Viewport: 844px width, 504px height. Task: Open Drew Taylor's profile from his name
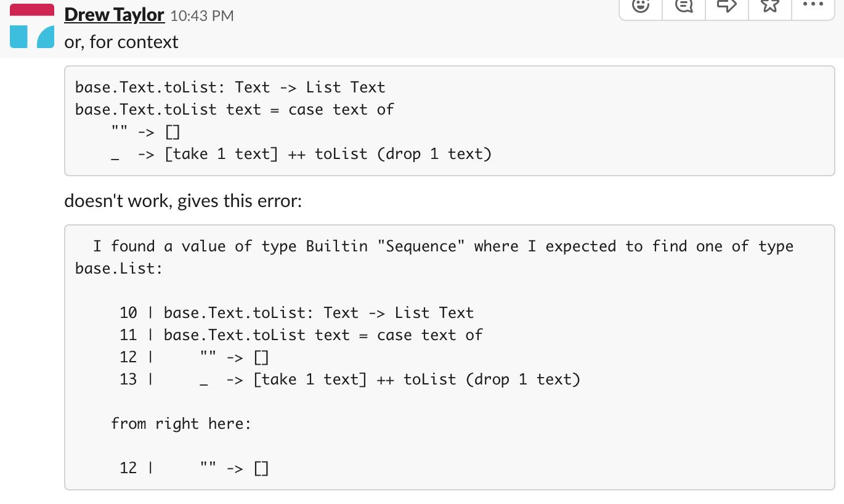[114, 14]
